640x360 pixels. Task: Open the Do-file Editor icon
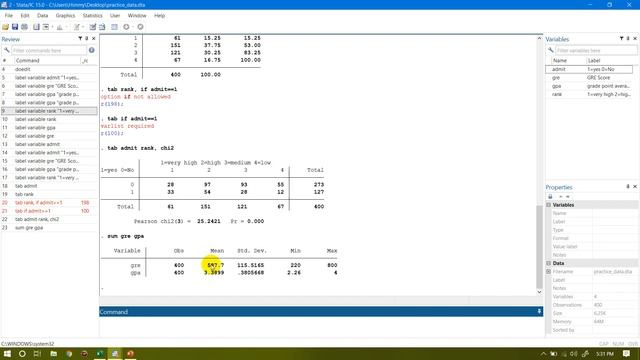pyautogui.click(x=76, y=27)
